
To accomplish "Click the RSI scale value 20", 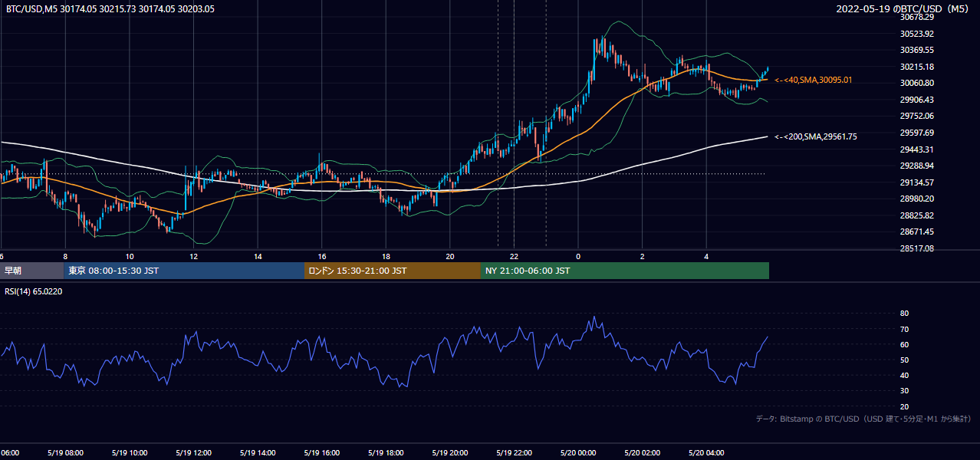I will pos(904,406).
